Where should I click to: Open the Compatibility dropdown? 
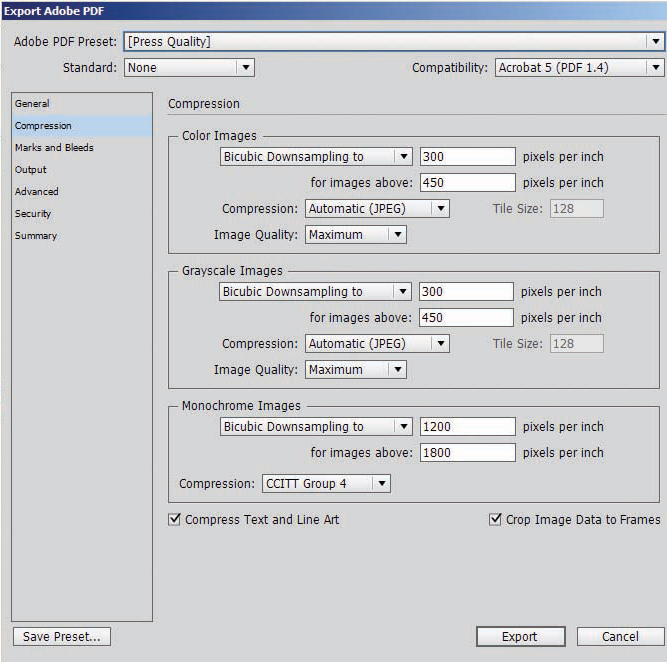579,68
